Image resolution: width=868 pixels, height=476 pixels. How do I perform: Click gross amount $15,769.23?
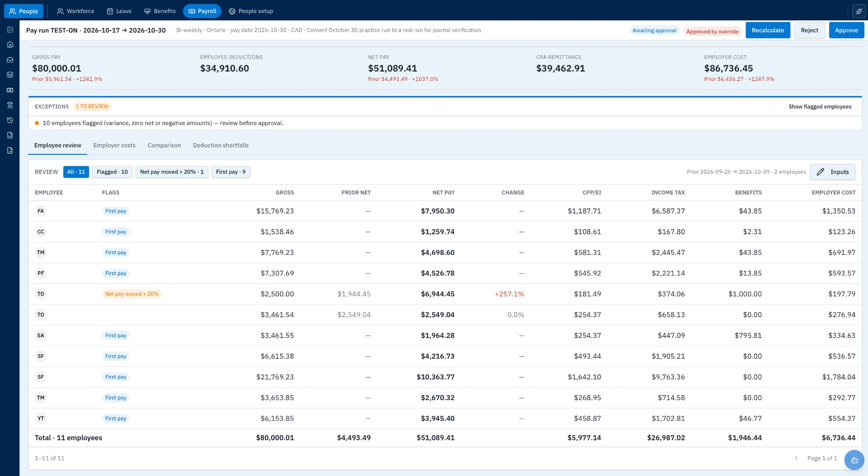coord(275,211)
